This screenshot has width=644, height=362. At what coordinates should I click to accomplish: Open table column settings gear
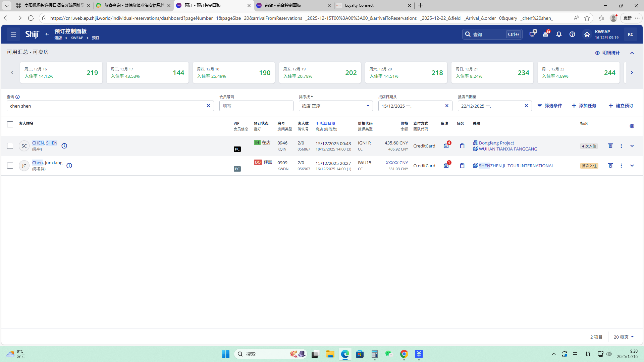pyautogui.click(x=632, y=126)
